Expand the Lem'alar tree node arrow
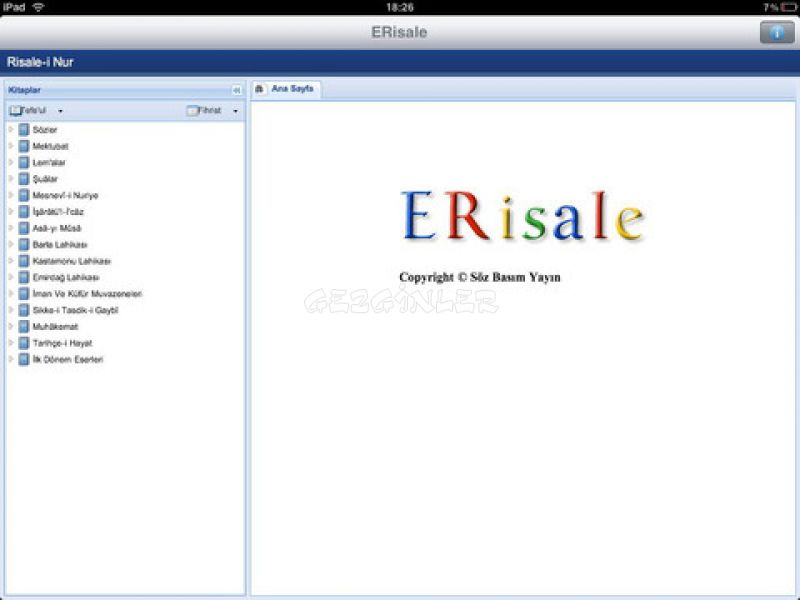Viewport: 800px width, 600px height. coord(11,162)
